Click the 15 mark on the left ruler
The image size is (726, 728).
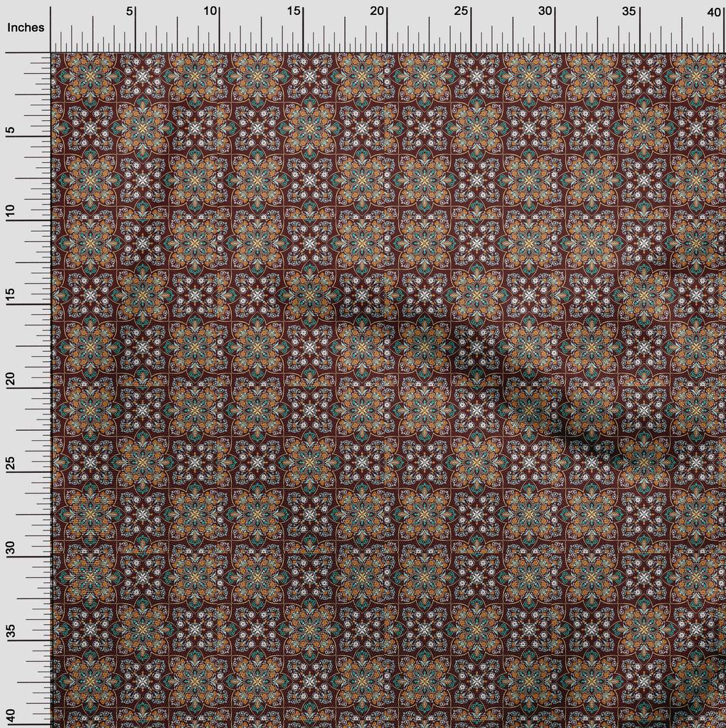point(11,296)
